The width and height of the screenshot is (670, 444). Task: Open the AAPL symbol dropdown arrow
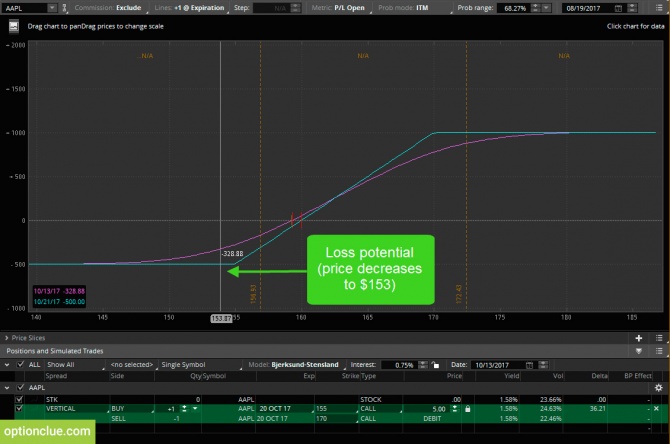coord(52,8)
